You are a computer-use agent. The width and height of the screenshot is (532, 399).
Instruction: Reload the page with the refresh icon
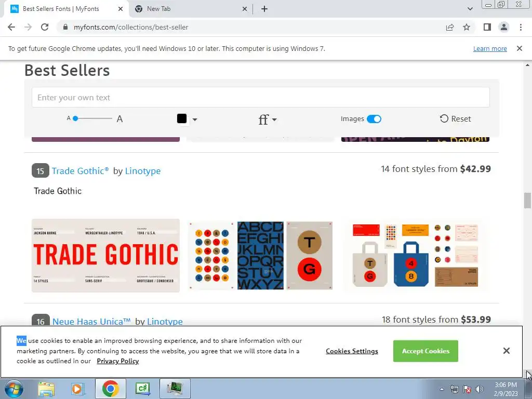[x=45, y=27]
